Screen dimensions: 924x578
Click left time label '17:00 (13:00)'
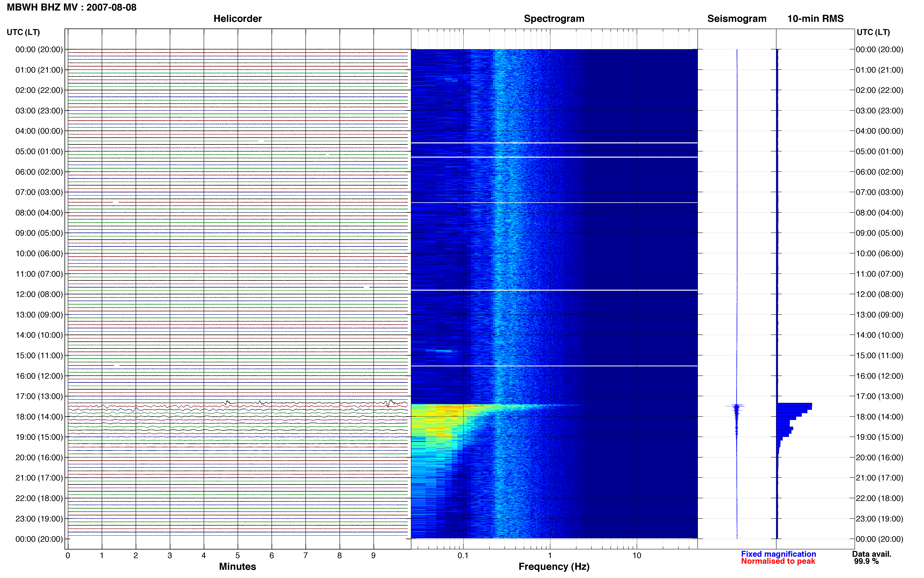point(39,396)
